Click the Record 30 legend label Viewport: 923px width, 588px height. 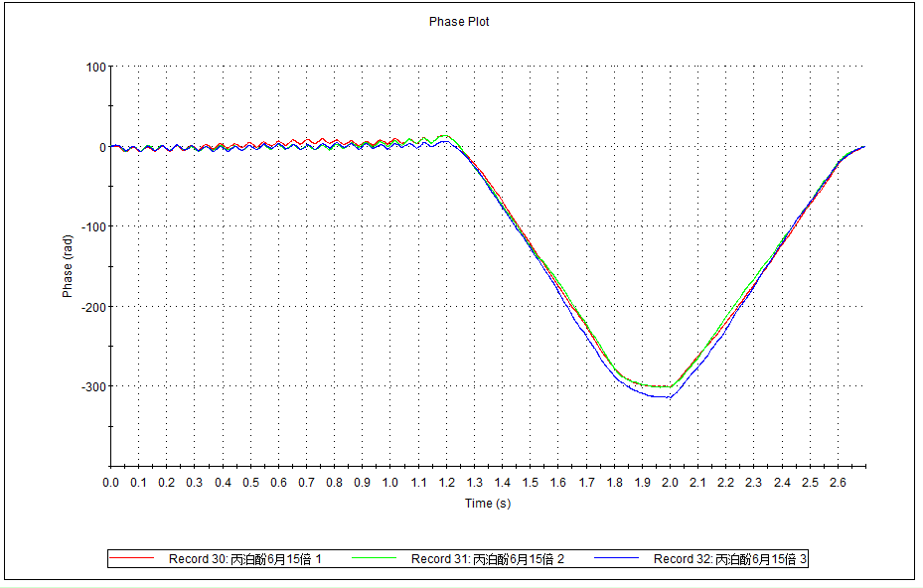point(244,559)
